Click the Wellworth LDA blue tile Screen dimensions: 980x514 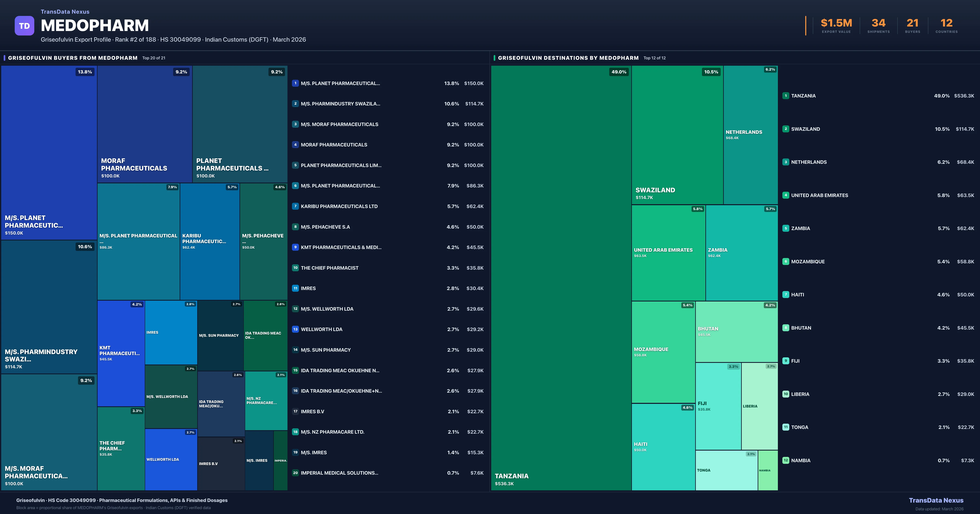click(171, 459)
